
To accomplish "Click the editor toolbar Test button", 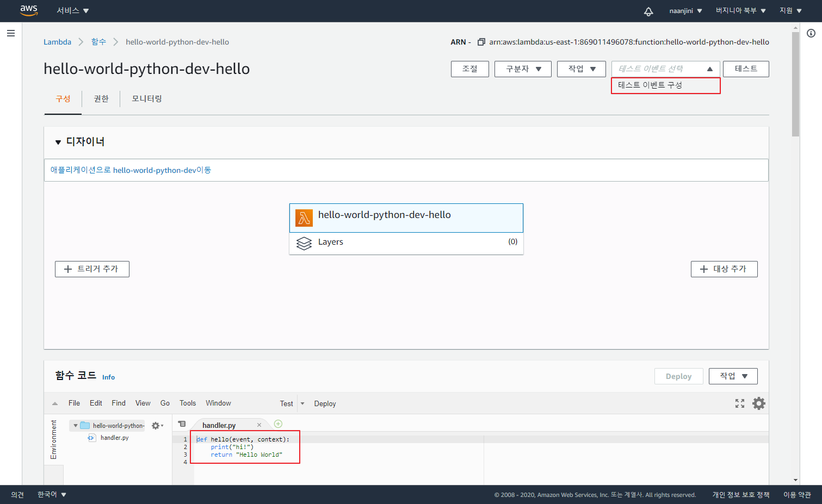I will [287, 403].
